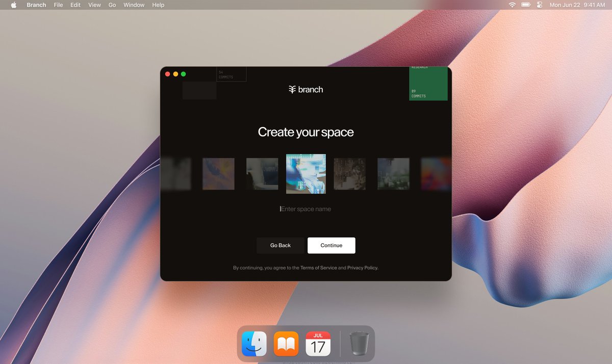
Task: Click the 54 commits card
Action: 232,74
